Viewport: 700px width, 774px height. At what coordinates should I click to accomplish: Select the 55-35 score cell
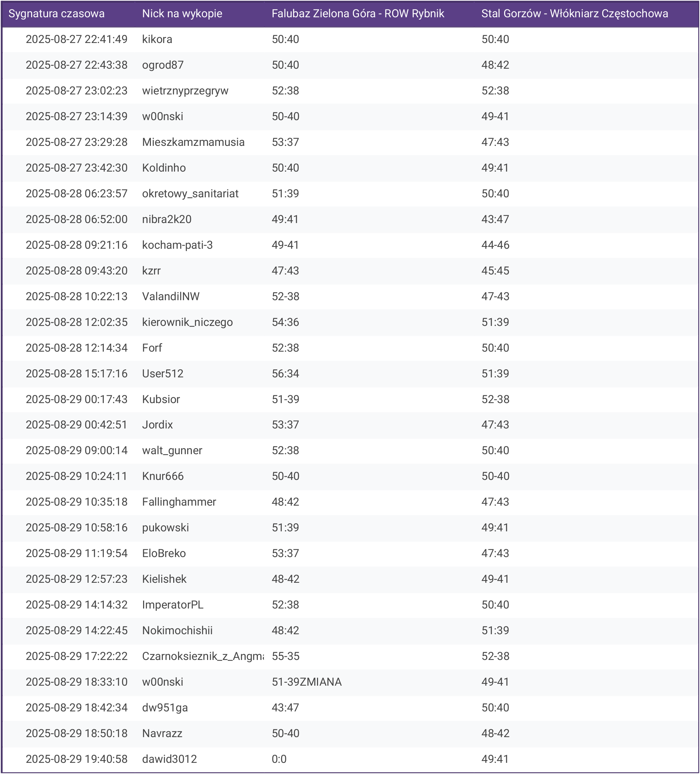coord(286,656)
